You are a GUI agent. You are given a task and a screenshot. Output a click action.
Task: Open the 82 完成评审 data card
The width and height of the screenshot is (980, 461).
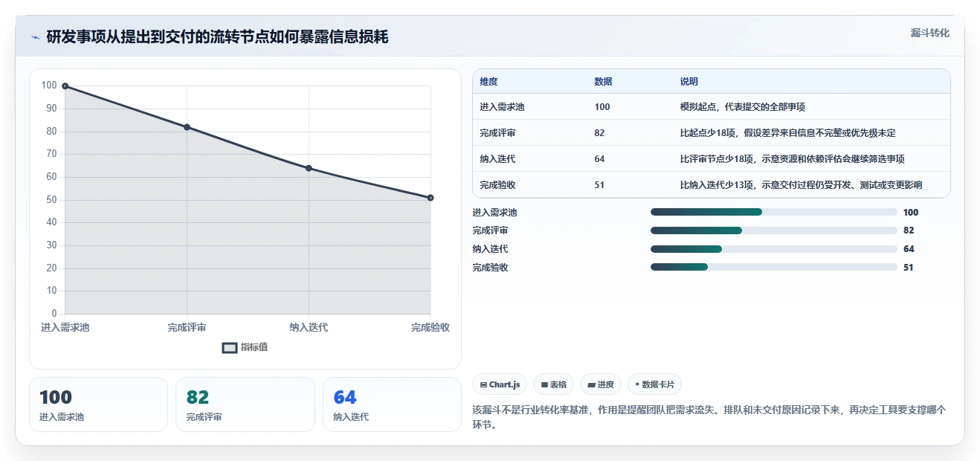(245, 404)
